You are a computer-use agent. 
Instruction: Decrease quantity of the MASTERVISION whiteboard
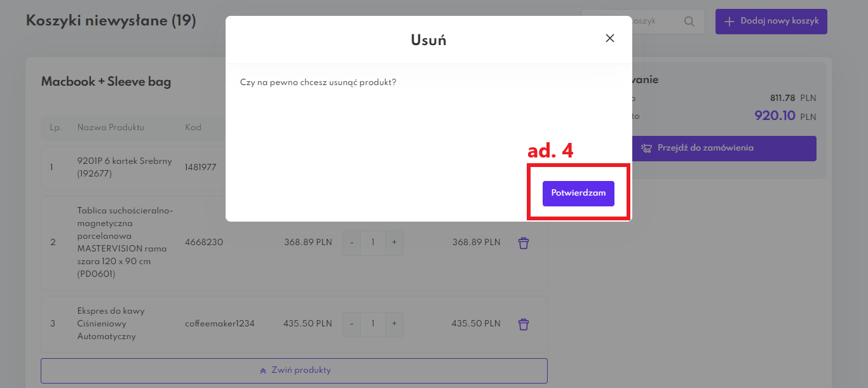352,243
